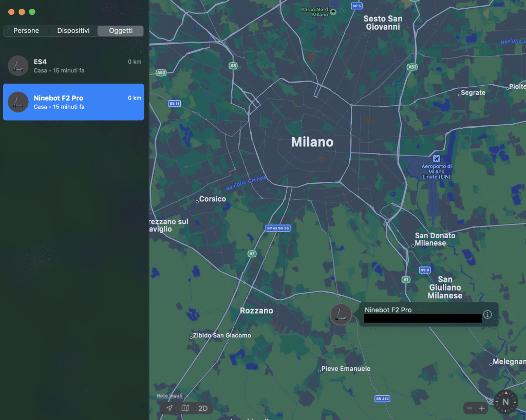This screenshot has height=420, width=526.
Task: Zoom out with the minus button
Action: [469, 408]
